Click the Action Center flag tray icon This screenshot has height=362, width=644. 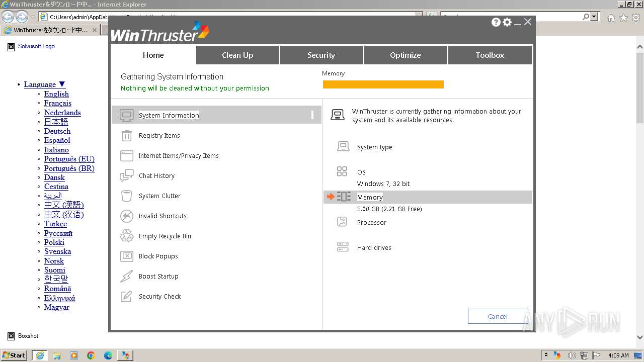coord(597,355)
